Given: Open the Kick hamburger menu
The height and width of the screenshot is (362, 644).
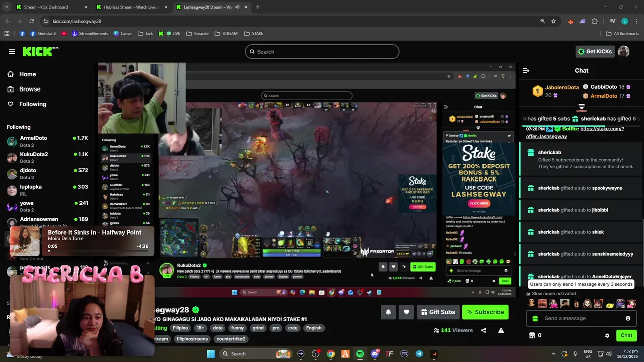Looking at the screenshot, I should tap(12, 51).
